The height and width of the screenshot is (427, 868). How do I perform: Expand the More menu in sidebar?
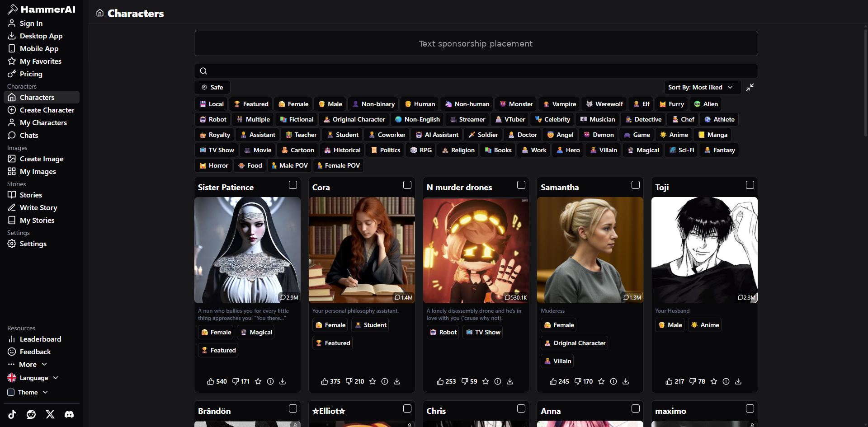[x=28, y=364]
